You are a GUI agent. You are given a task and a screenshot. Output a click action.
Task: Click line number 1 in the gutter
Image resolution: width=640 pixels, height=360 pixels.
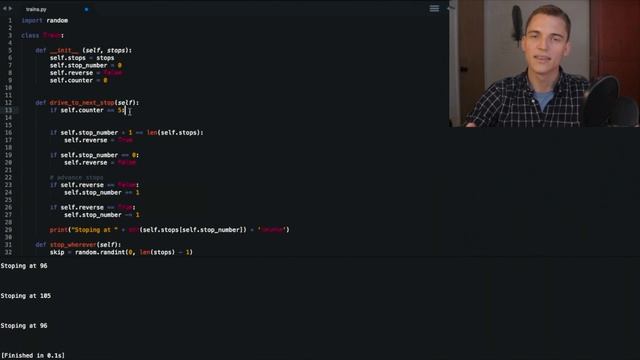(x=10, y=20)
